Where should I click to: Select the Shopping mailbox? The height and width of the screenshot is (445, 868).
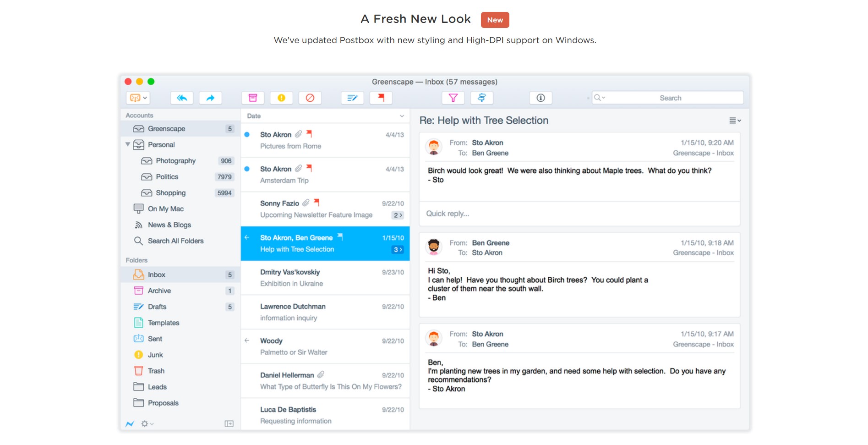180,193
